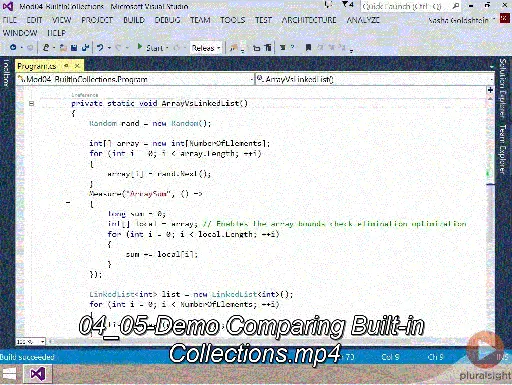Open the TEST menu
This screenshot has height=385, width=512.
(x=263, y=20)
